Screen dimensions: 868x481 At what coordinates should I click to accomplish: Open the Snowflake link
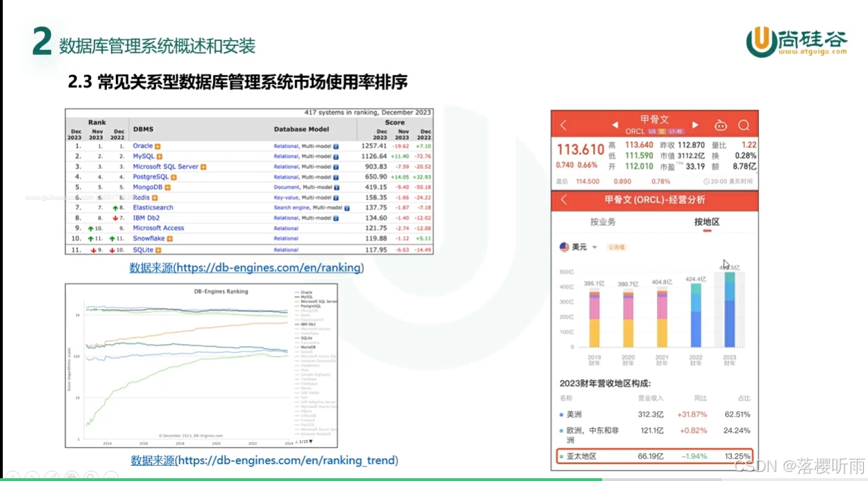[x=149, y=238]
